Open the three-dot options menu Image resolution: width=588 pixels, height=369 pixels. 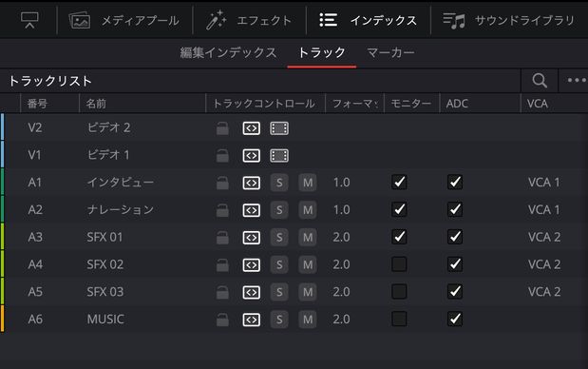(577, 80)
